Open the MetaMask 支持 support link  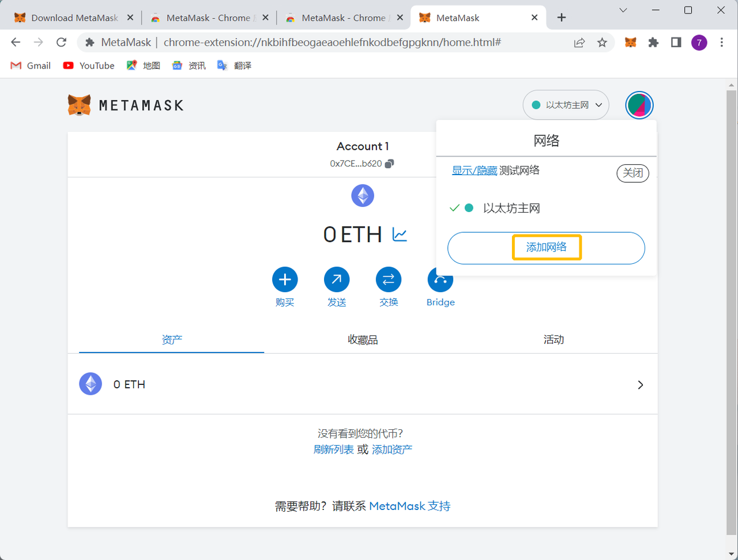point(409,506)
